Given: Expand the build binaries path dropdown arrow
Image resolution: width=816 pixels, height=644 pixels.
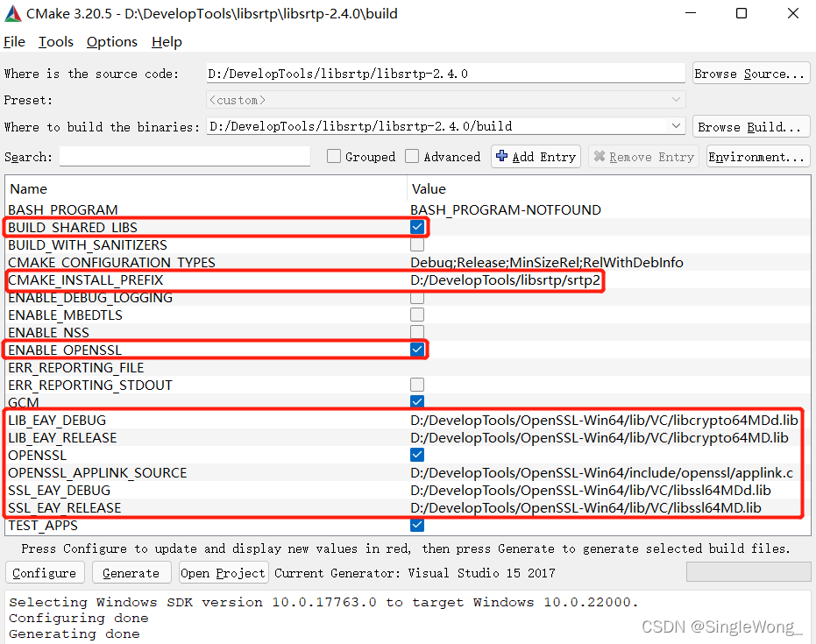Looking at the screenshot, I should pos(676,126).
